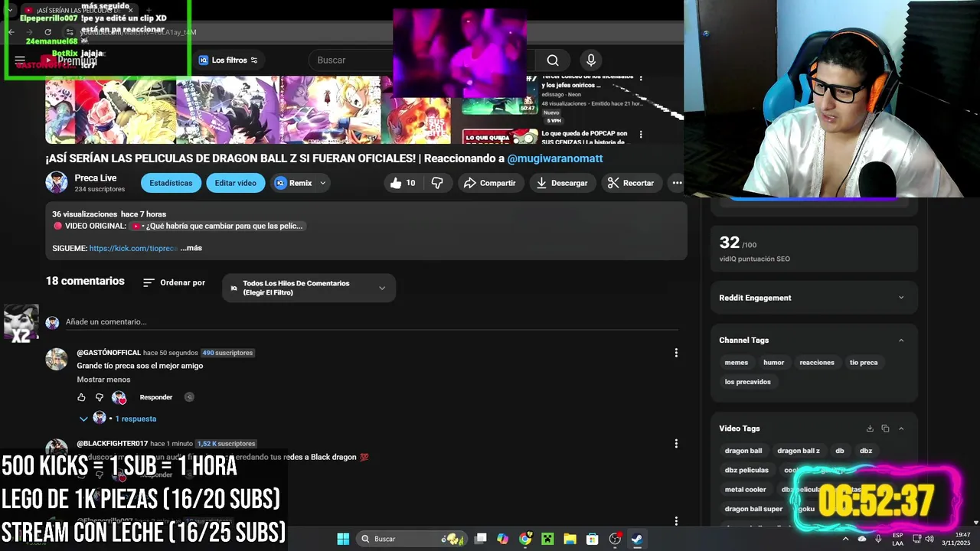
Task: Open Microsoft Store from the taskbar
Action: (592, 539)
